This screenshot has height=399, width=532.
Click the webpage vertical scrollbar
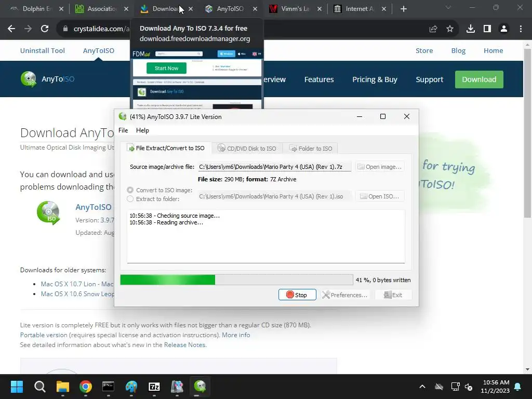tap(527, 133)
